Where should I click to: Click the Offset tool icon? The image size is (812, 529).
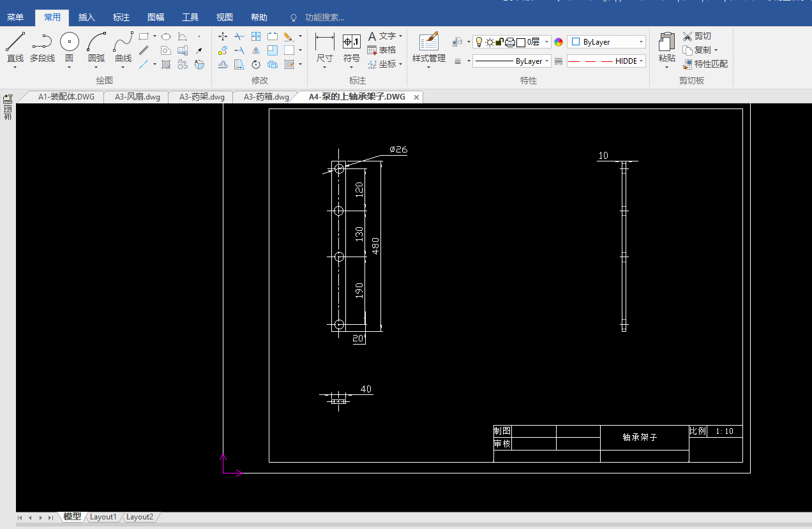[223, 64]
